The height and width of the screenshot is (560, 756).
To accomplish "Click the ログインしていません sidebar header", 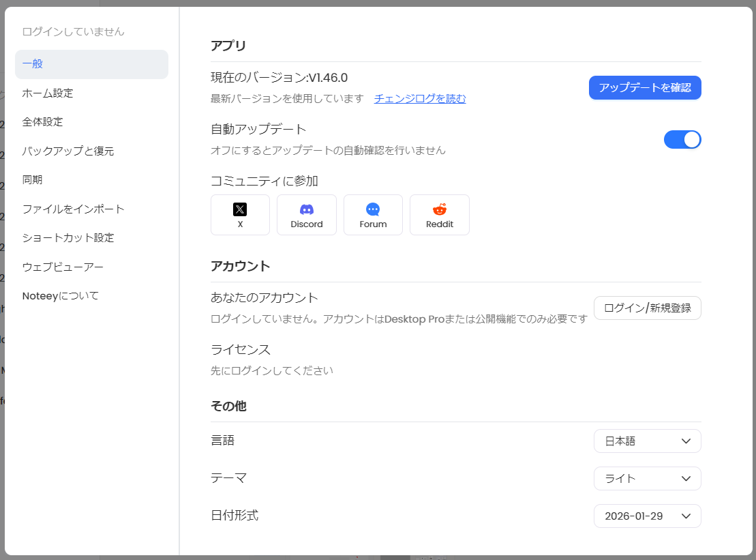I will pyautogui.click(x=74, y=32).
